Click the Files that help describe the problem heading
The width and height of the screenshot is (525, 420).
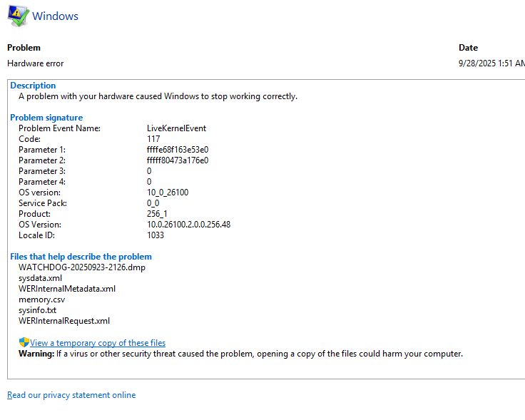coord(81,257)
